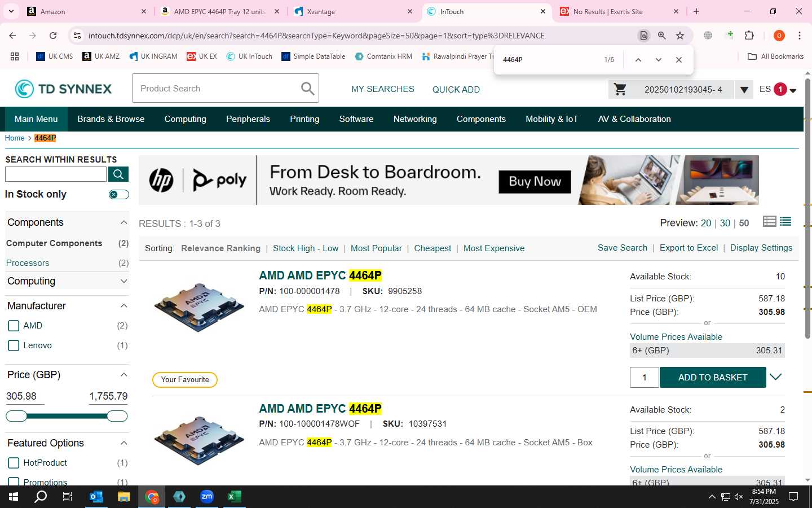Click Export to Excel link
Screen dimensions: 812x508
[x=689, y=248]
